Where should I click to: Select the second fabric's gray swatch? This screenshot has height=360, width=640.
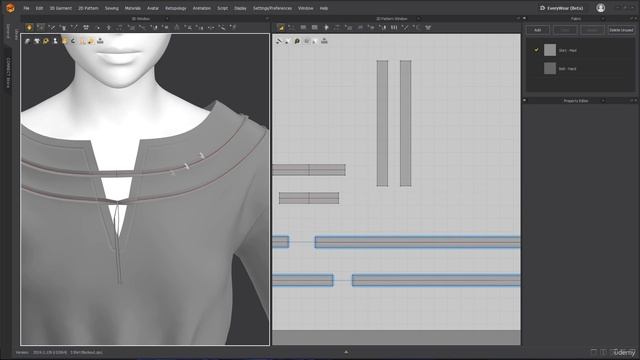click(x=550, y=68)
